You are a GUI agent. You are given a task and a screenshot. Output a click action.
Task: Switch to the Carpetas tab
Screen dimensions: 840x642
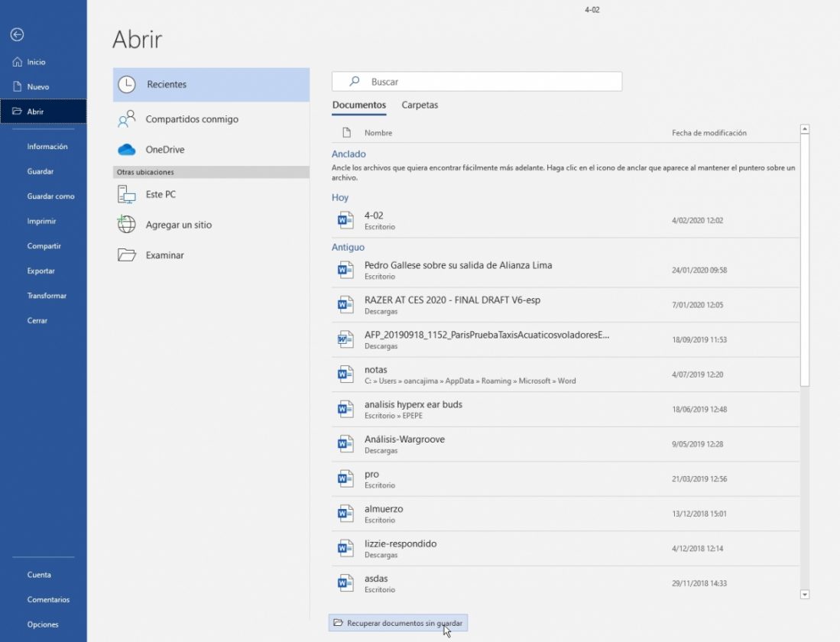coord(420,105)
